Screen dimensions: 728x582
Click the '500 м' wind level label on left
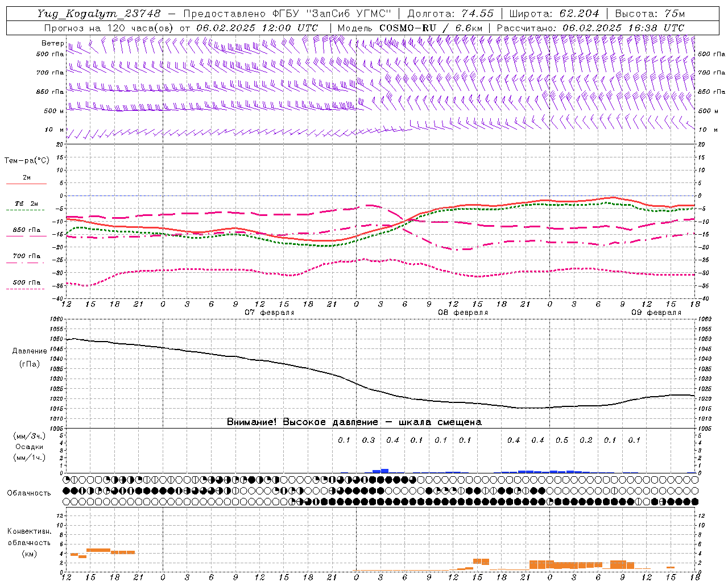54,111
